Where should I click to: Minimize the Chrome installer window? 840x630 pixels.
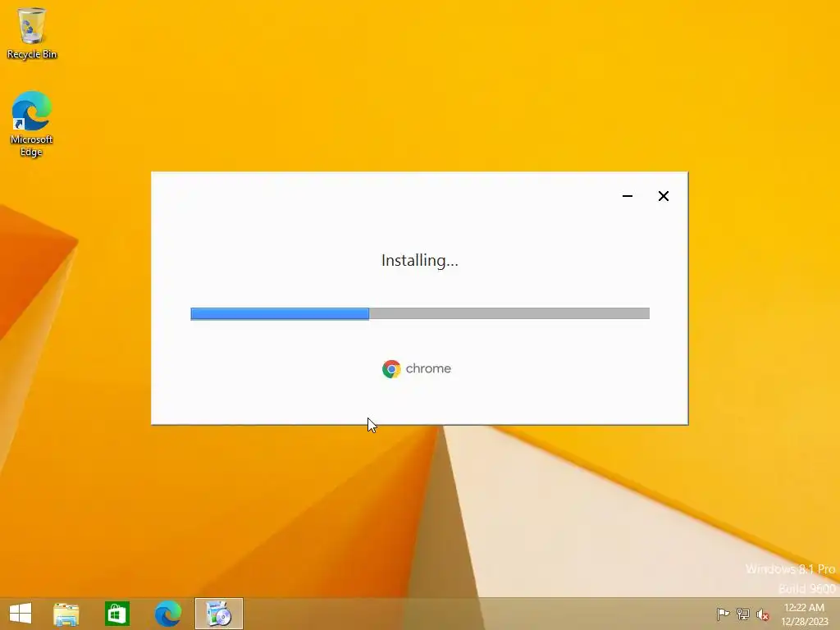(x=628, y=196)
